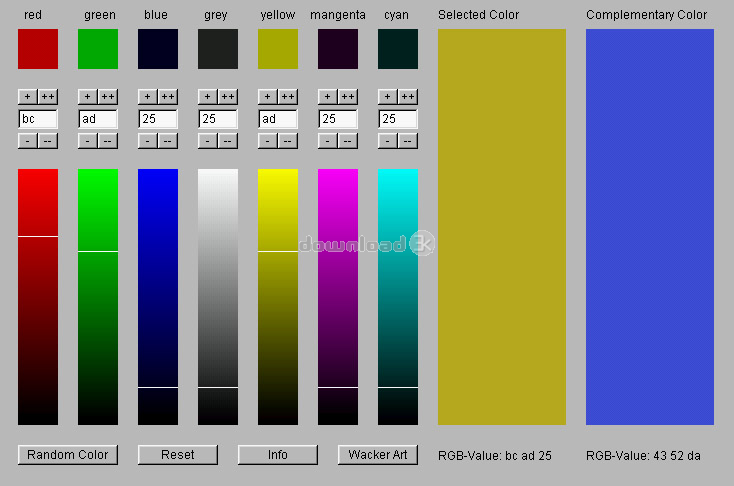
Task: Click in the grey gradient slider bar
Action: pyautogui.click(x=218, y=297)
